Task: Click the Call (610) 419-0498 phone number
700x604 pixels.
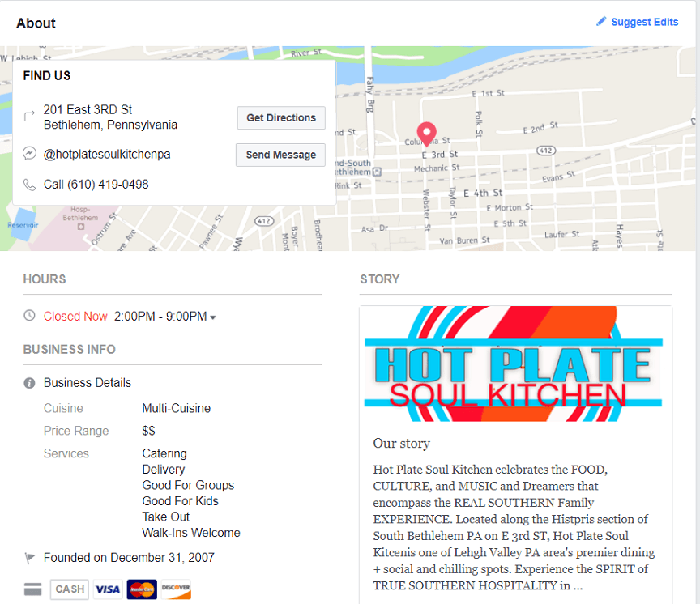Action: (x=96, y=185)
